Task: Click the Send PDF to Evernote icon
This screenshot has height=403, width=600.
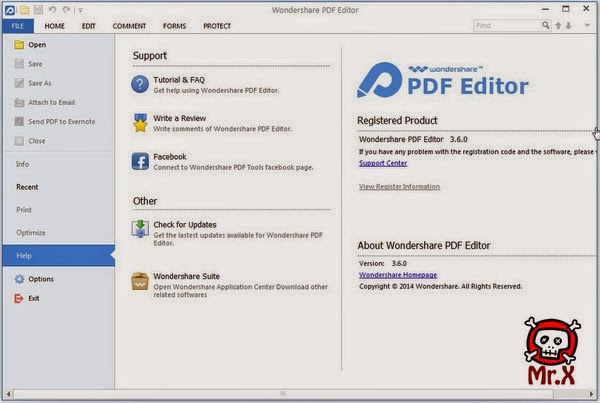Action: pyautogui.click(x=19, y=122)
